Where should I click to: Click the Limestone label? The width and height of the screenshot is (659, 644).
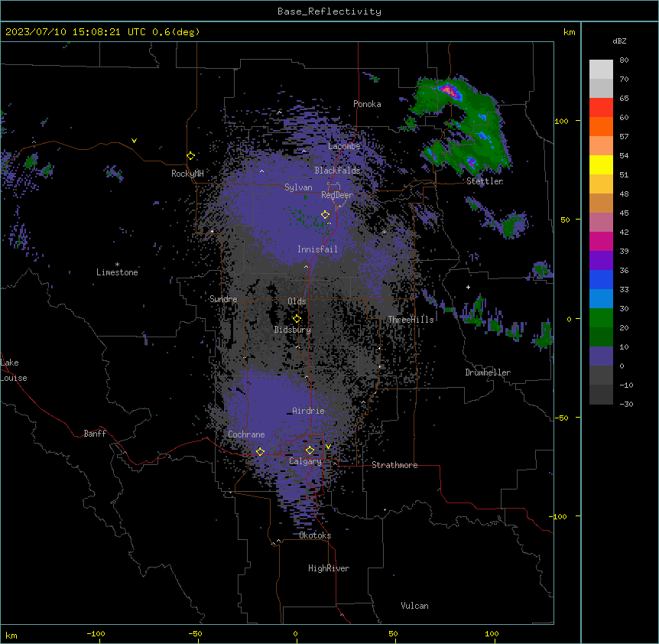pyautogui.click(x=117, y=272)
